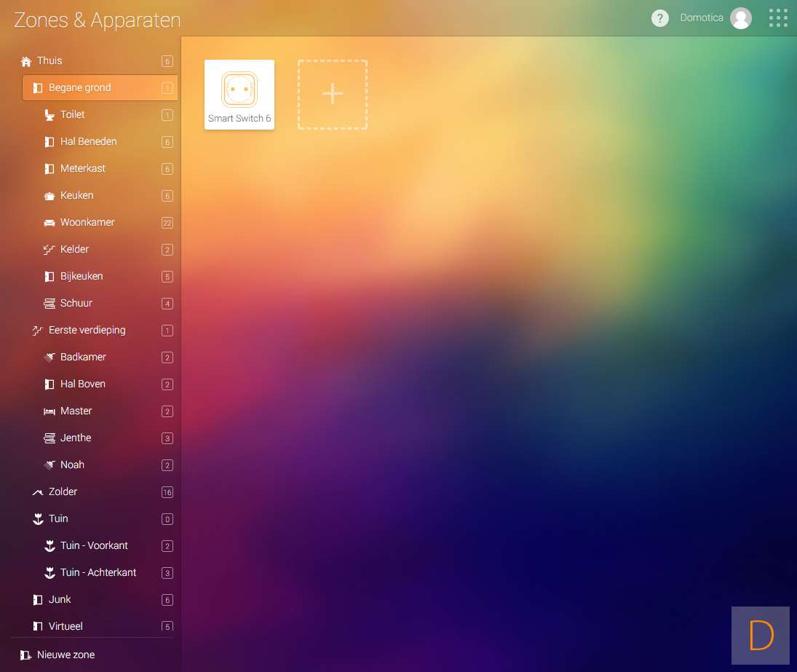The width and height of the screenshot is (797, 672).
Task: Click the Tuin device count badge 0
Action: tap(167, 520)
